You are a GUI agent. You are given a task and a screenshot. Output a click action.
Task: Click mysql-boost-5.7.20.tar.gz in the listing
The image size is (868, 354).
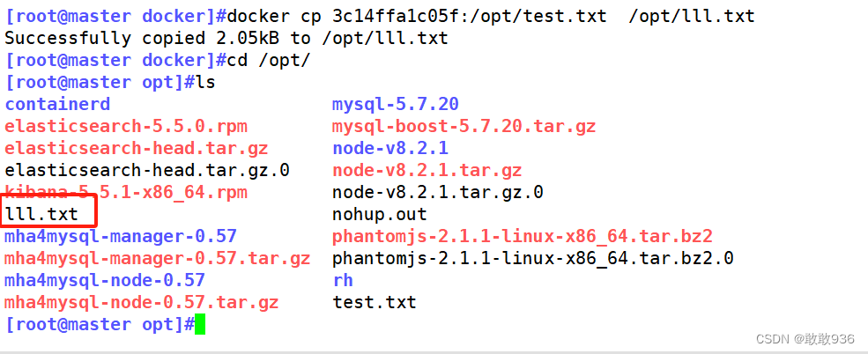464,126
